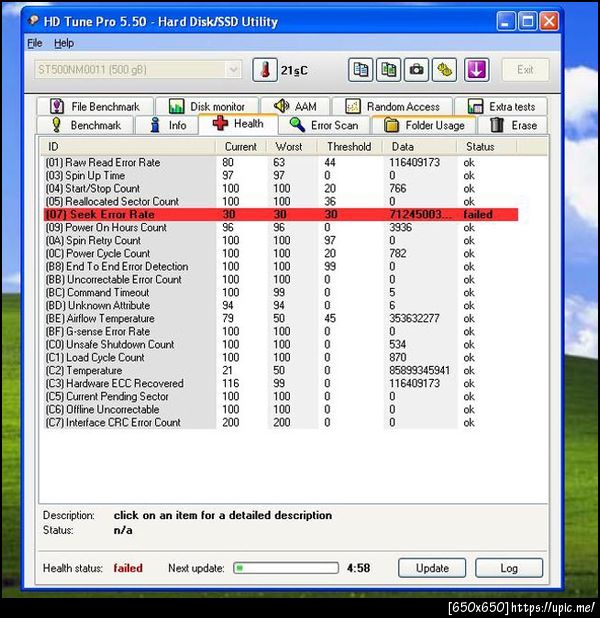This screenshot has width=600, height=618.
Task: Switch to the Random Access tab
Action: pyautogui.click(x=393, y=106)
